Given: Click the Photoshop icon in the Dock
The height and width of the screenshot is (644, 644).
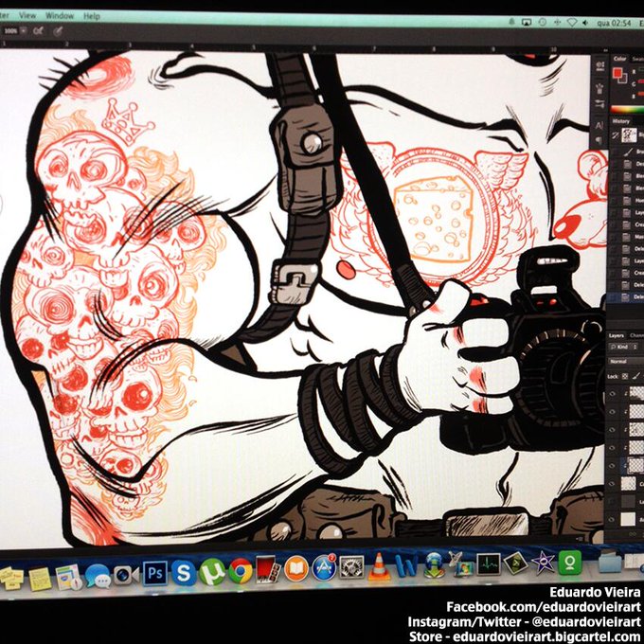Looking at the screenshot, I should 154,573.
